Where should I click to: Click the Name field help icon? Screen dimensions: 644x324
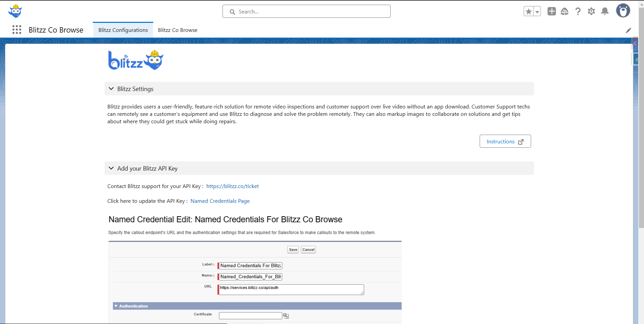click(213, 276)
